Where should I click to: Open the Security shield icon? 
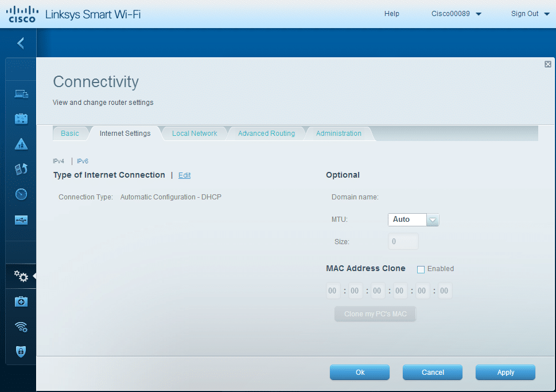click(21, 351)
